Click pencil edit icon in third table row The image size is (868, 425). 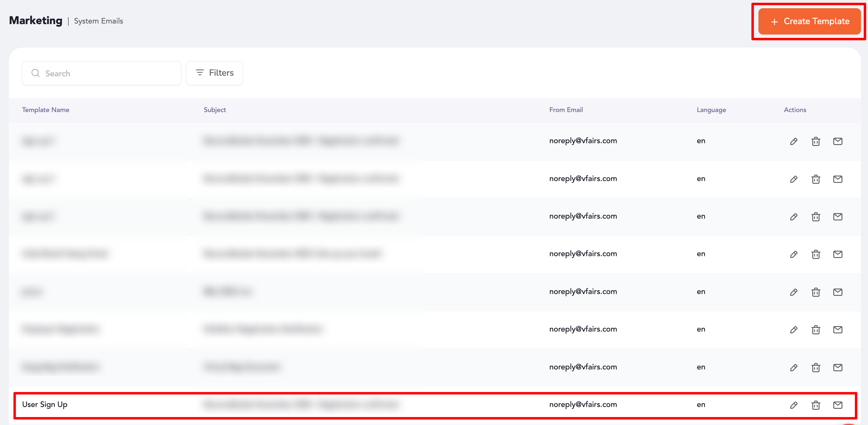coord(794,216)
